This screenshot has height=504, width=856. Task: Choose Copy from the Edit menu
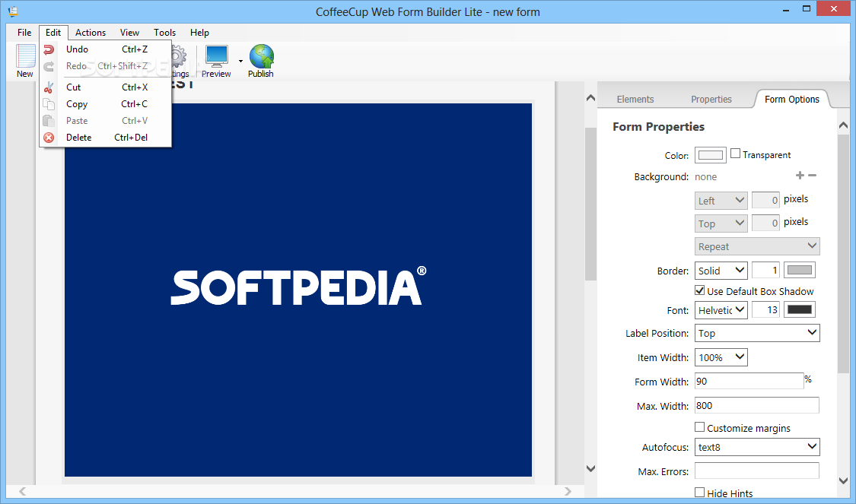[106, 103]
